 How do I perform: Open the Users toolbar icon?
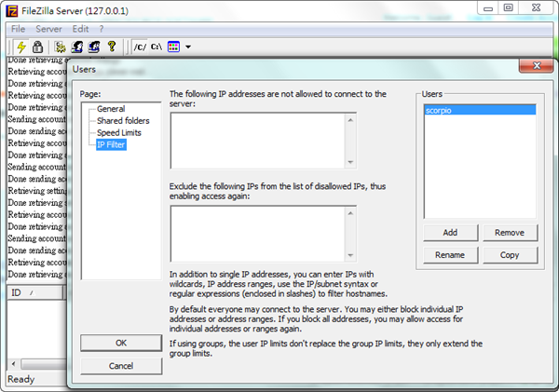77,47
